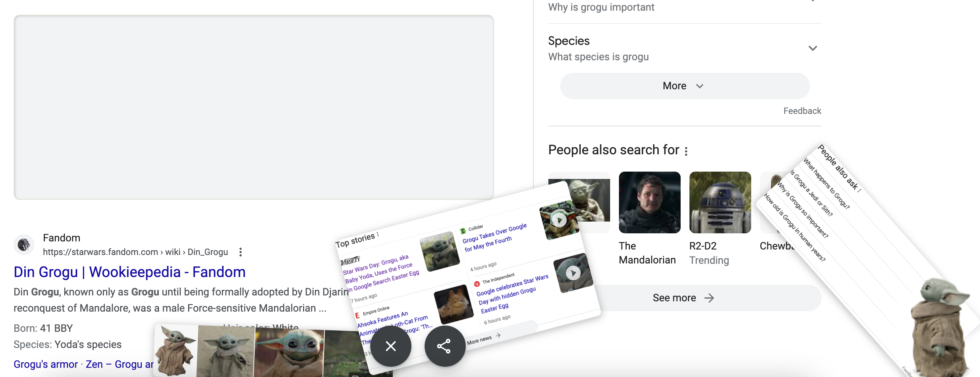This screenshot has width=980, height=377.
Task: Click the arrow icon on See more
Action: tap(709, 298)
